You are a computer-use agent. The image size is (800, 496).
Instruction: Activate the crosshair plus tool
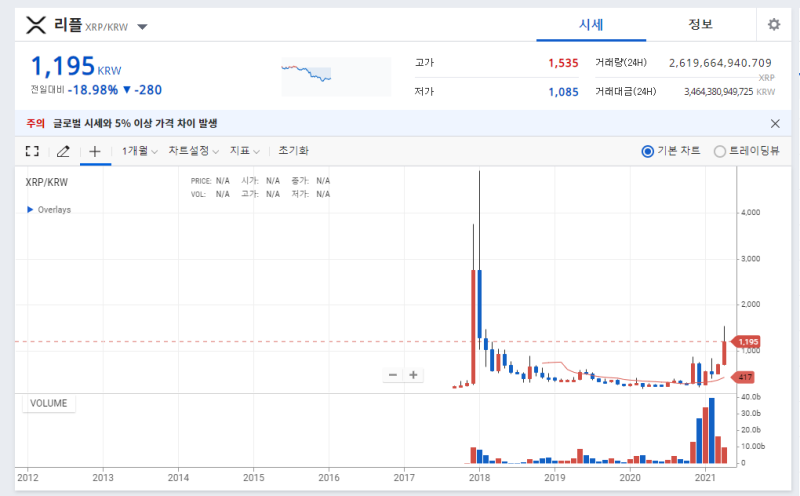95,151
